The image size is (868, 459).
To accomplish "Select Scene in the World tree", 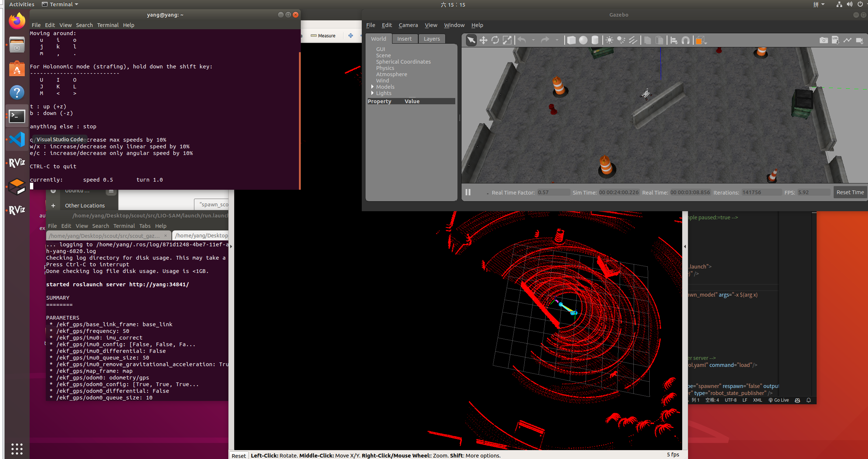I will click(383, 55).
